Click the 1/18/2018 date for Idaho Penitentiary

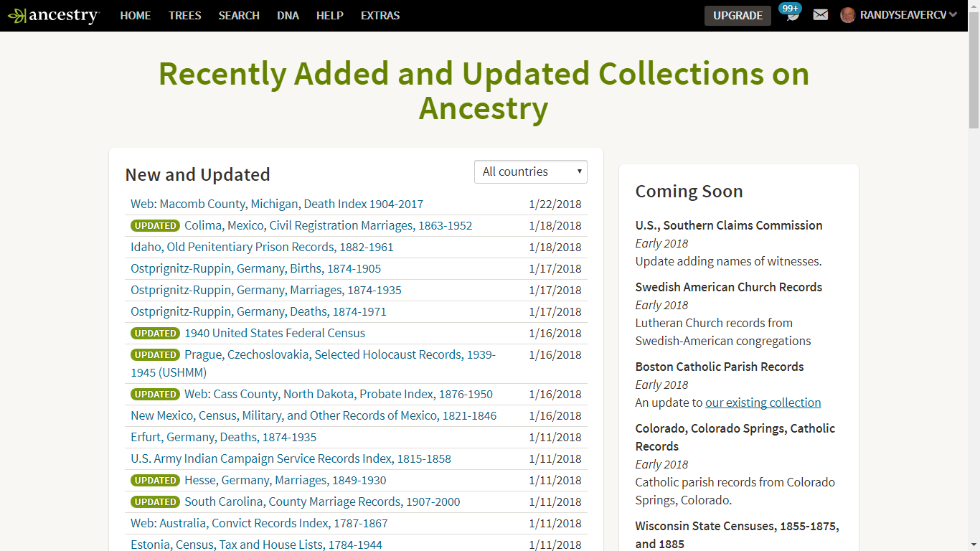point(555,247)
